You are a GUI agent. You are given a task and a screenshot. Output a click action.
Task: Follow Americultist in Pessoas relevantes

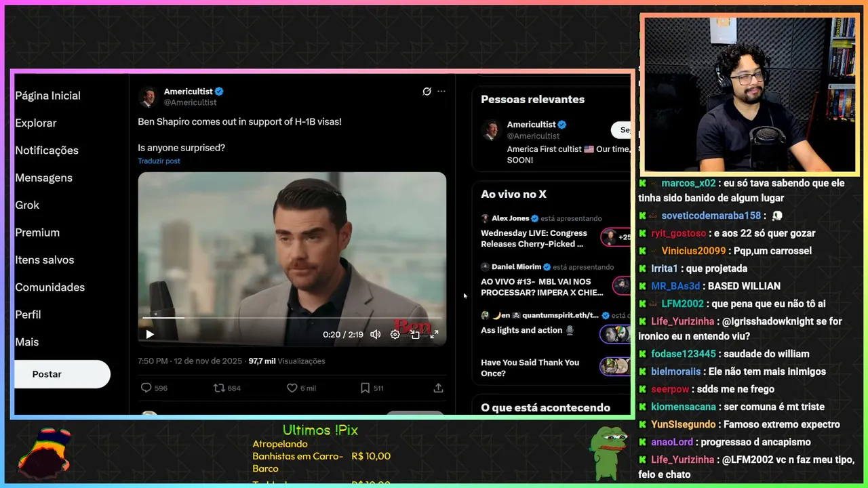click(621, 129)
